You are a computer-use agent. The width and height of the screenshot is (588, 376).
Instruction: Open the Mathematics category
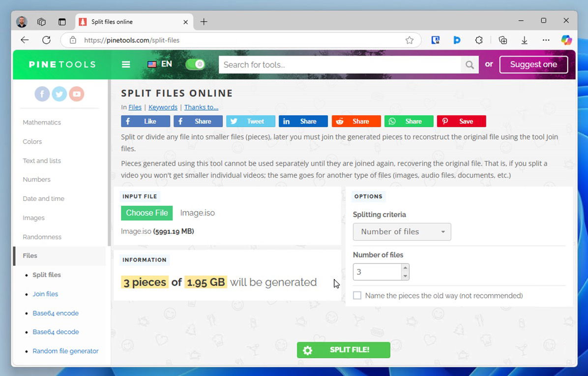tap(42, 122)
